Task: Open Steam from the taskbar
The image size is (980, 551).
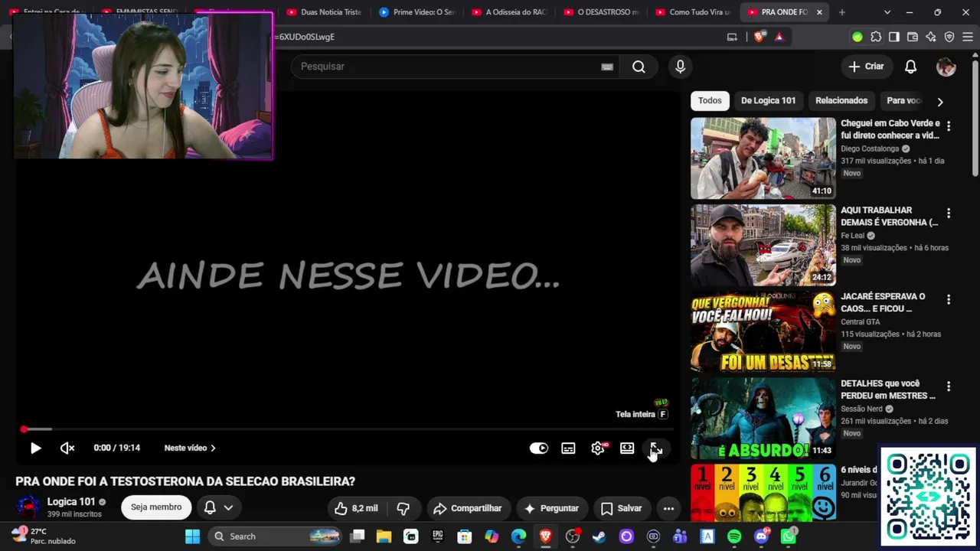Action: (x=599, y=536)
